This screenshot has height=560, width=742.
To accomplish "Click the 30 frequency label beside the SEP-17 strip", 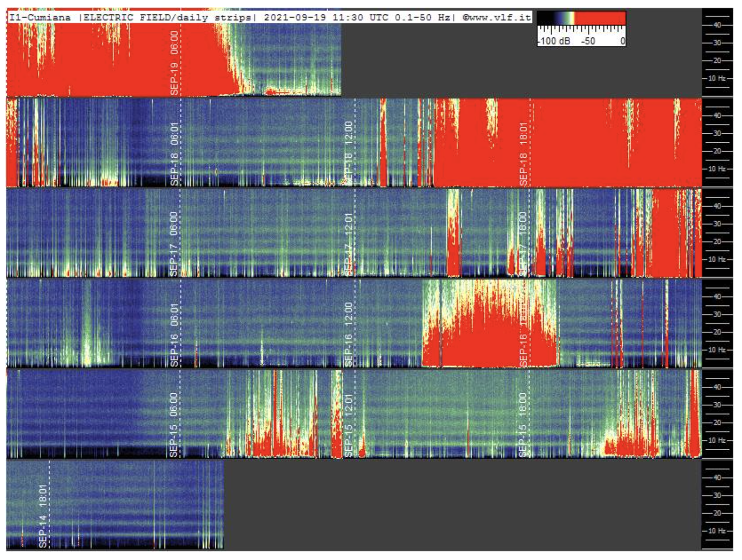I will [x=717, y=224].
